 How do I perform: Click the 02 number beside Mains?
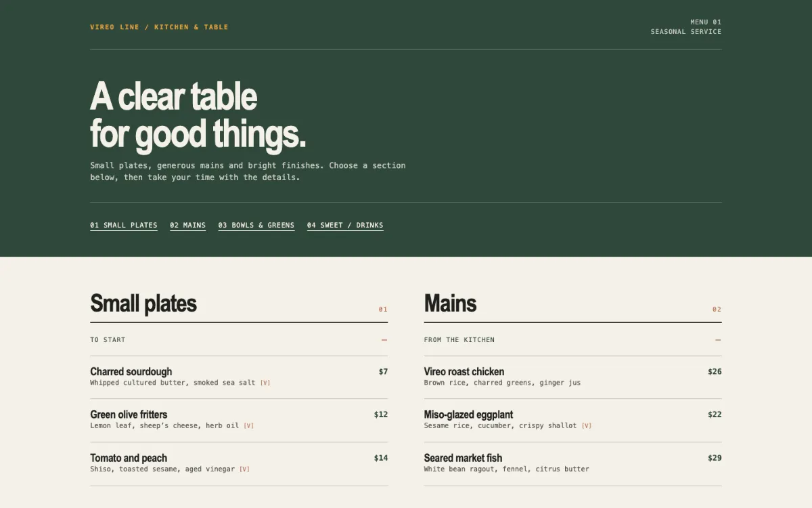(x=717, y=310)
